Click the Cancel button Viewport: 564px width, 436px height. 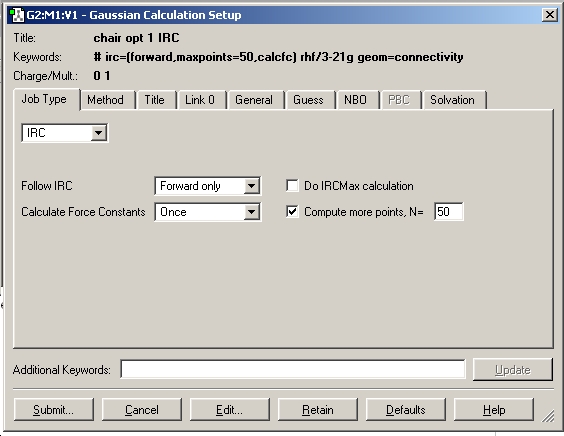coord(142,409)
